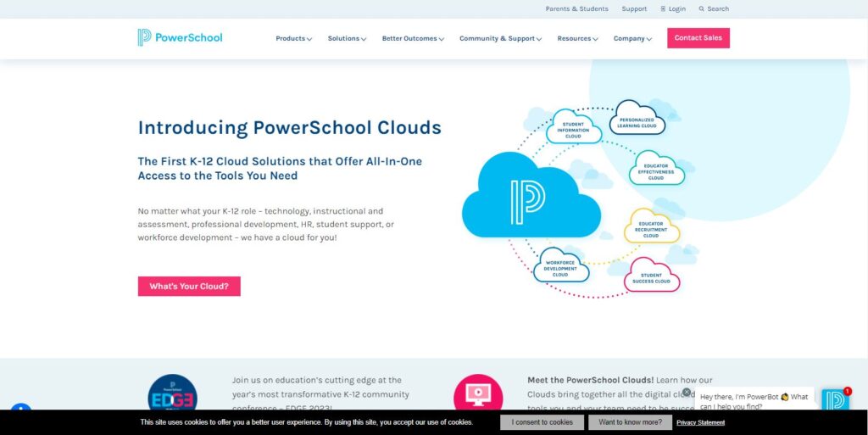Click the PowerSchool logo in header

[180, 37]
